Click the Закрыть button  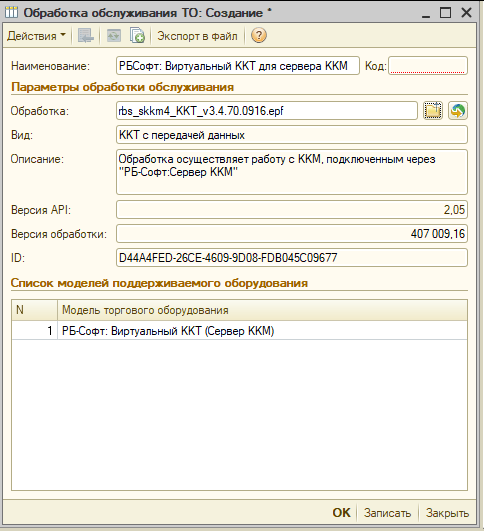447,513
